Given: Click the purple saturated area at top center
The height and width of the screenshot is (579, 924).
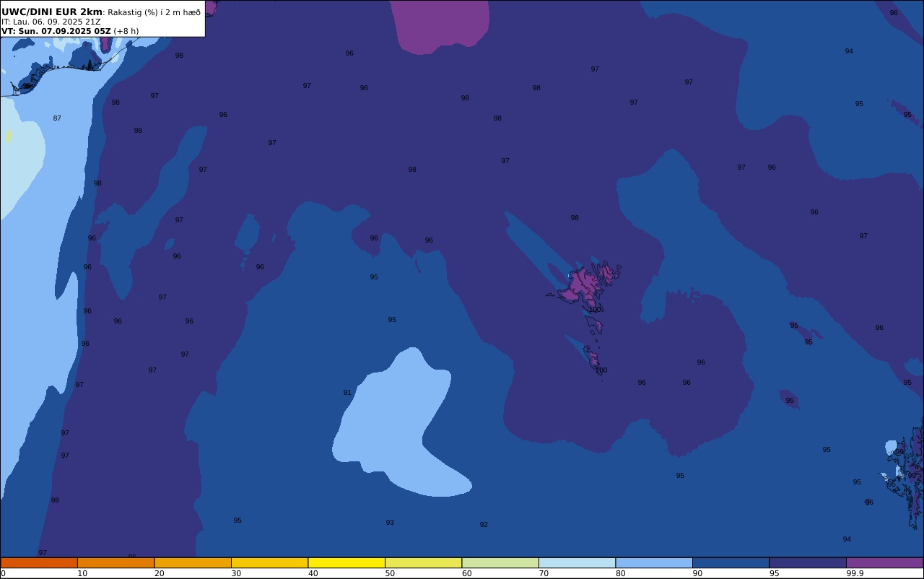Looking at the screenshot, I should 442,25.
